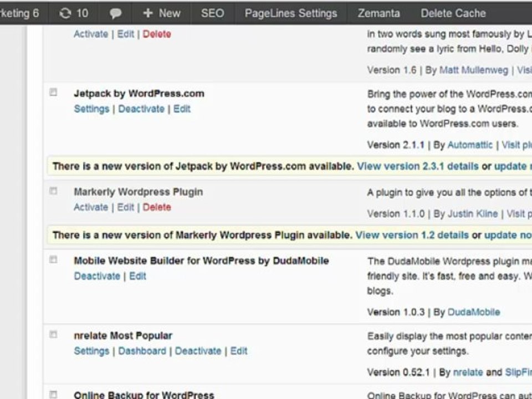The height and width of the screenshot is (399, 532).
Task: Edit the nrelate Most Popular plugin
Action: (239, 351)
